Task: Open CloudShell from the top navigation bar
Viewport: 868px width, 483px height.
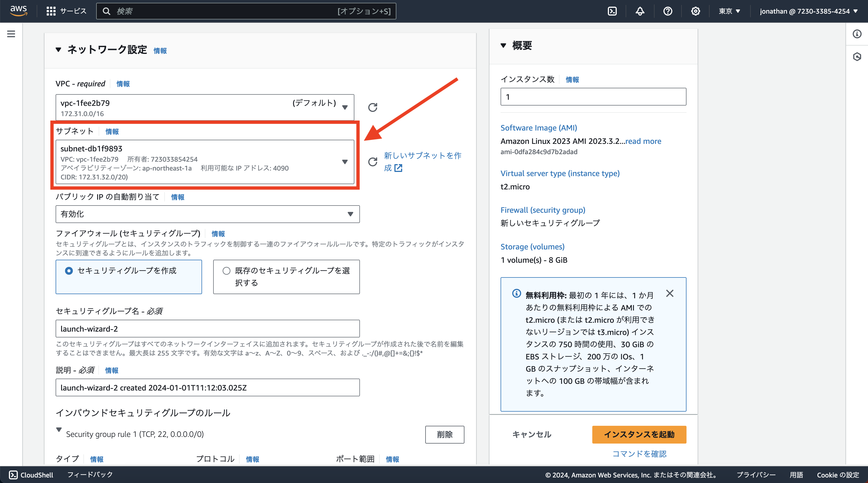Action: [x=612, y=11]
